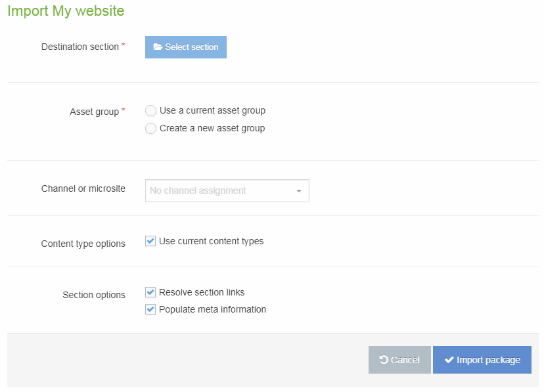
Task: Click the 'Section options' label
Action: pyautogui.click(x=94, y=295)
